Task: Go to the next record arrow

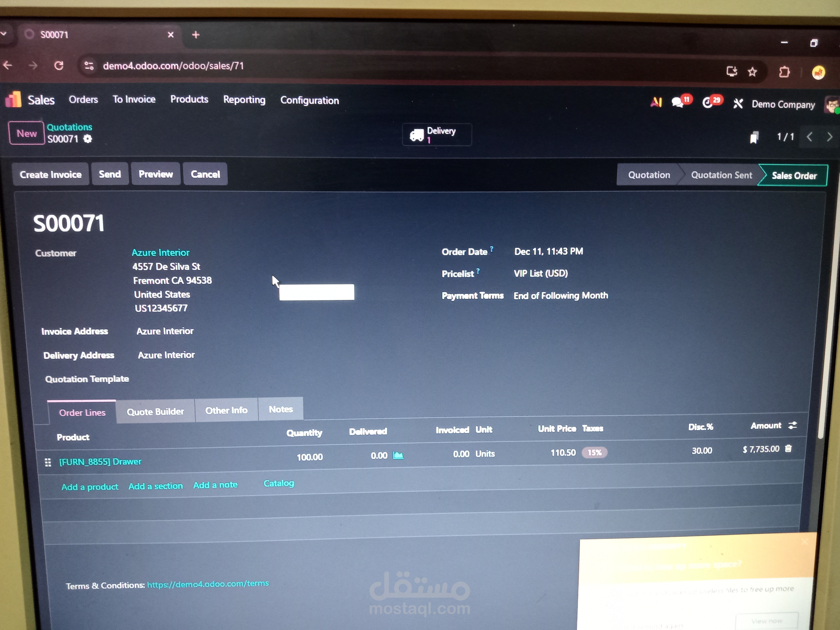Action: pyautogui.click(x=830, y=137)
